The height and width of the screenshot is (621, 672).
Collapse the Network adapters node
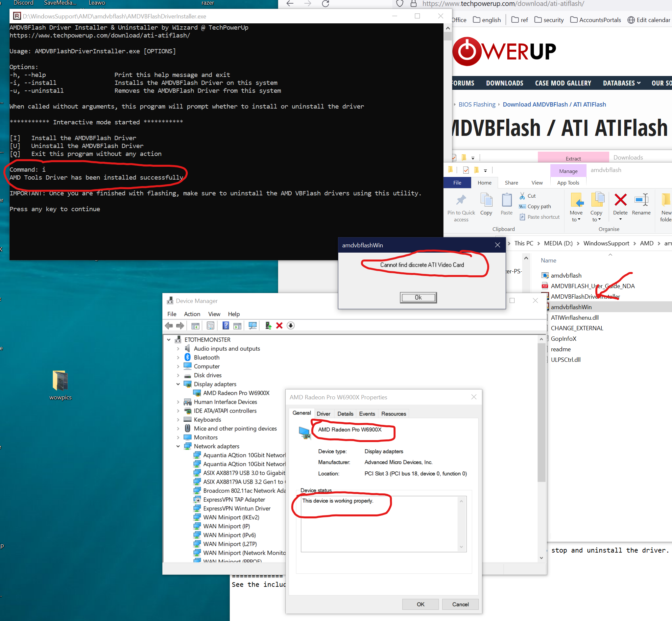click(178, 446)
